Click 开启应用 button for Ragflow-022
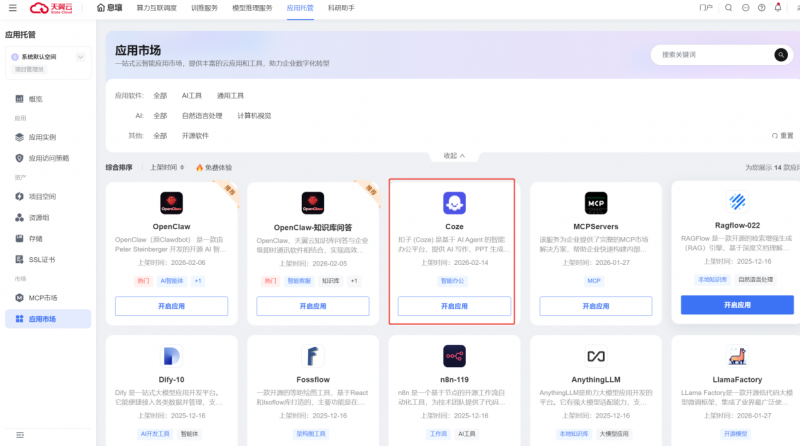Image resolution: width=800 pixels, height=446 pixels. [738, 304]
